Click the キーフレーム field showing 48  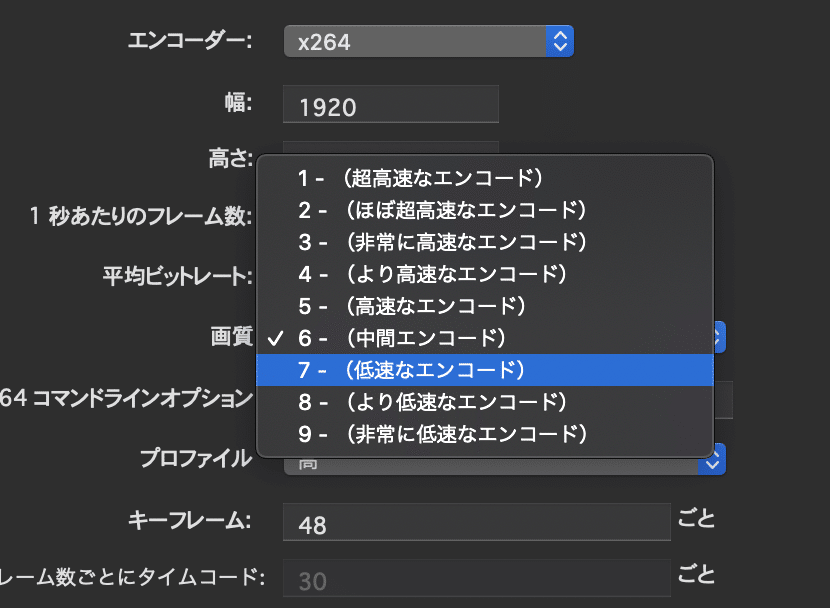pyautogui.click(x=477, y=521)
